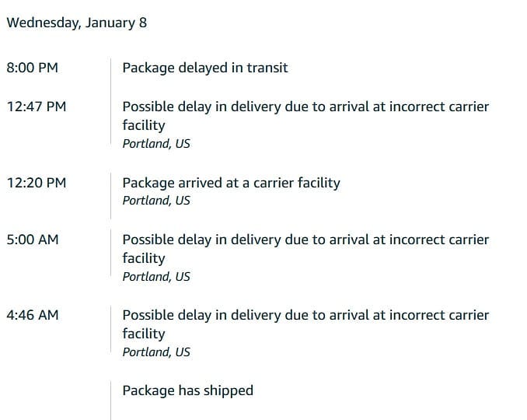The image size is (527, 420).
Task: Click the 12:20 PM timestamp
Action: [x=36, y=183]
